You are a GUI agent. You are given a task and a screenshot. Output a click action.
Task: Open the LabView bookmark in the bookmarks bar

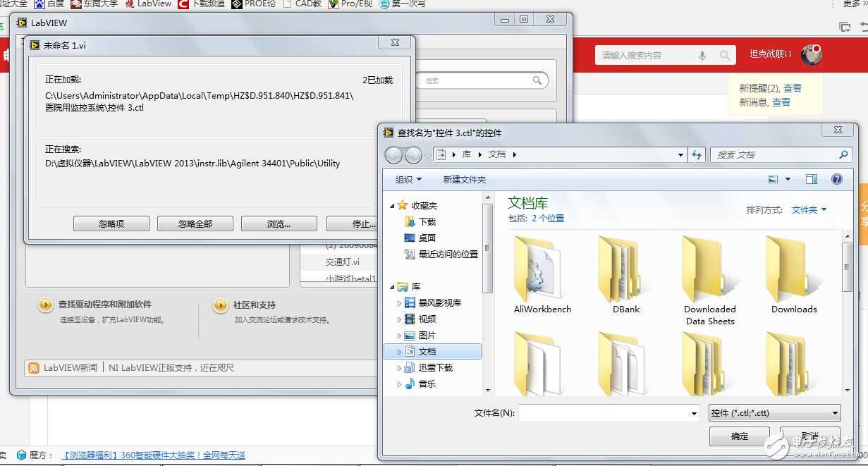(148, 4)
